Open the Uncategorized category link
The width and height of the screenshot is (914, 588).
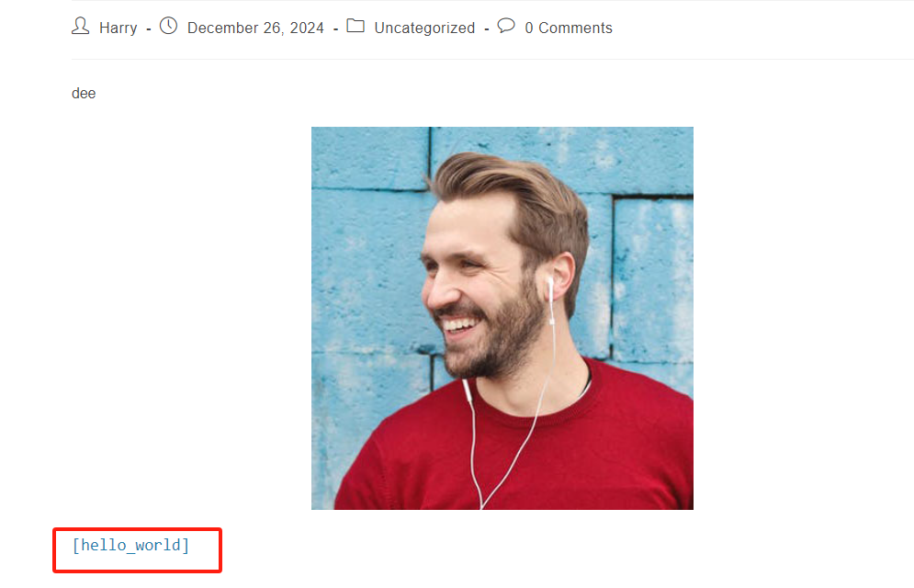pos(424,28)
